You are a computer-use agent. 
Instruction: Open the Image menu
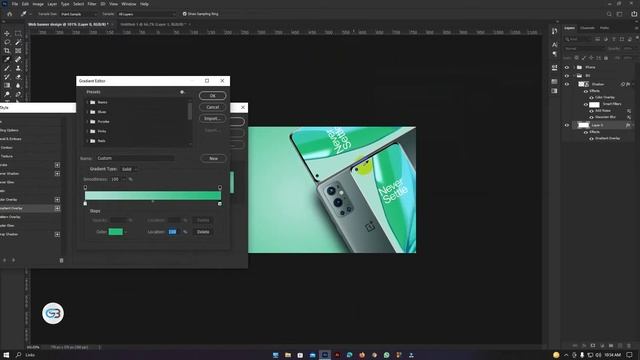point(38,4)
